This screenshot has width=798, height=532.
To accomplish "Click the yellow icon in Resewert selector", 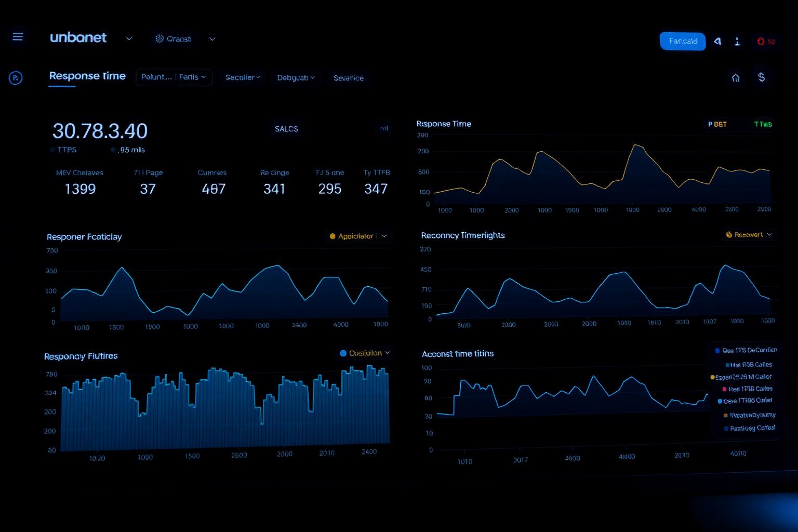I will [729, 235].
